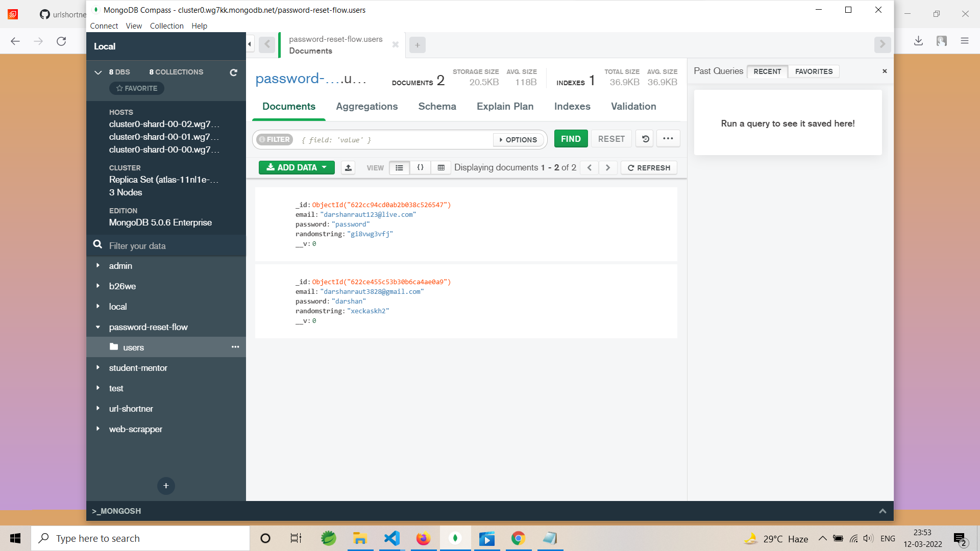The height and width of the screenshot is (551, 980).
Task: Open the users collection options ellipsis
Action: coord(235,347)
